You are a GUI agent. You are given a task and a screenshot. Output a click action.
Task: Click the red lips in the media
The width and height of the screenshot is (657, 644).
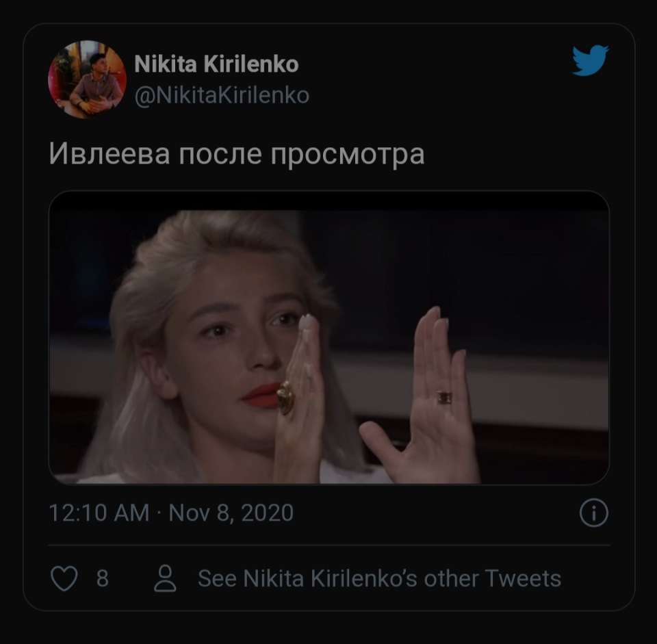coord(260,396)
